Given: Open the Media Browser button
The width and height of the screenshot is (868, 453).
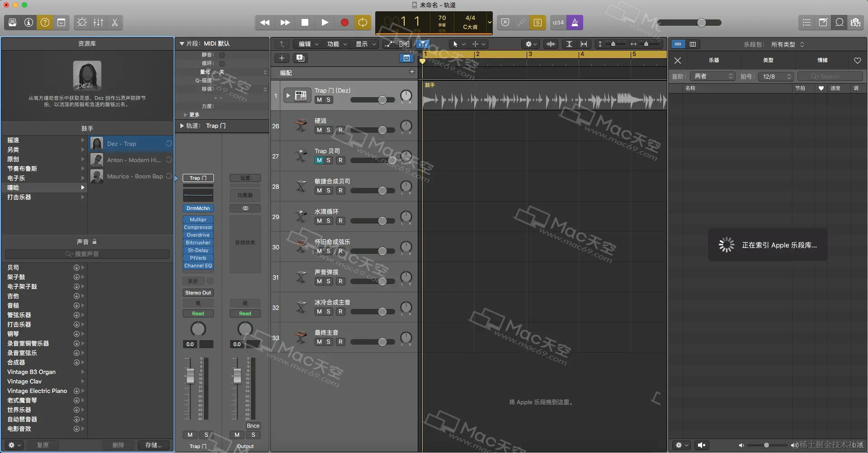Looking at the screenshot, I should point(856,23).
